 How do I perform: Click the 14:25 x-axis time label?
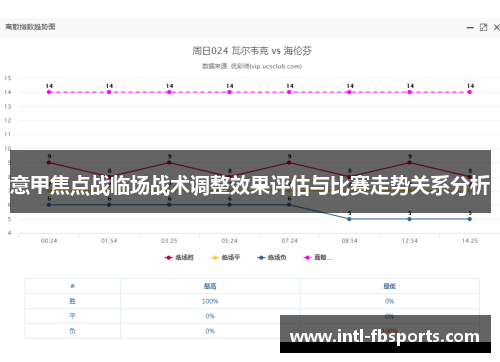click(470, 241)
